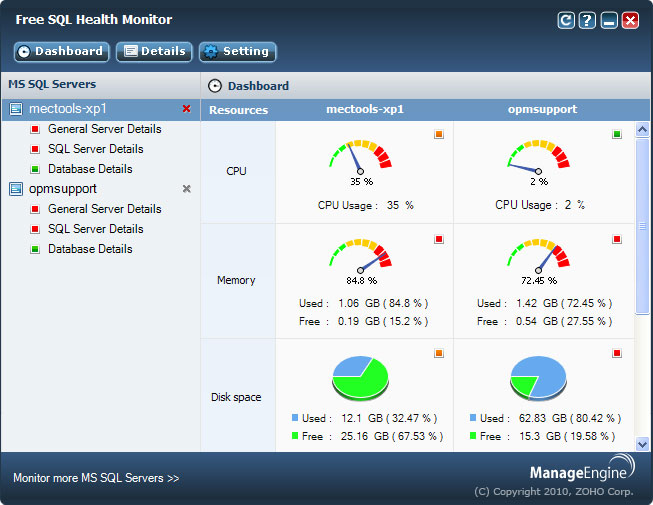Click blue Used legend swatch for mectools-xp1 disk
The height and width of the screenshot is (505, 653).
point(295,417)
